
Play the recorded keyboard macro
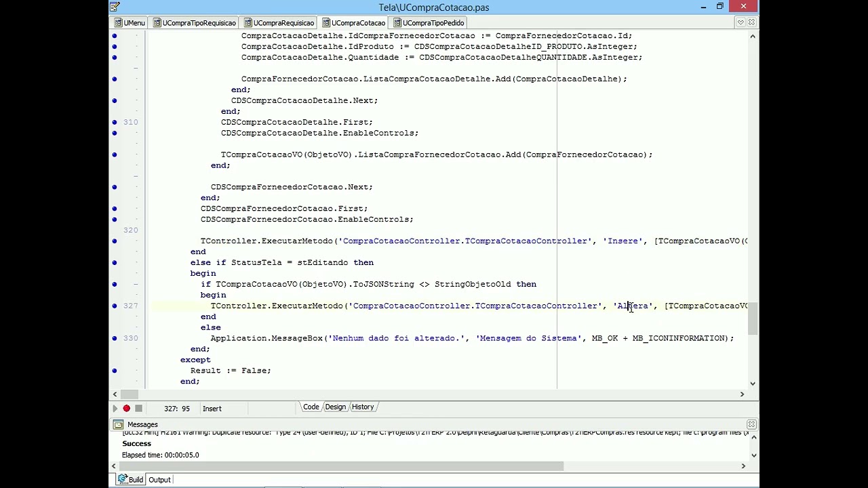pyautogui.click(x=115, y=409)
